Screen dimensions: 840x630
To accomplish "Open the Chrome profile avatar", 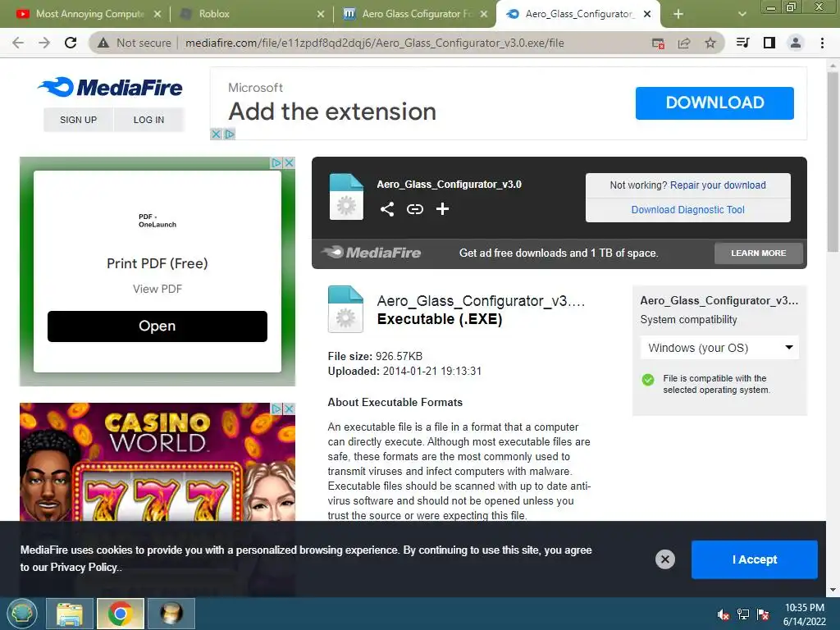I will pos(796,43).
